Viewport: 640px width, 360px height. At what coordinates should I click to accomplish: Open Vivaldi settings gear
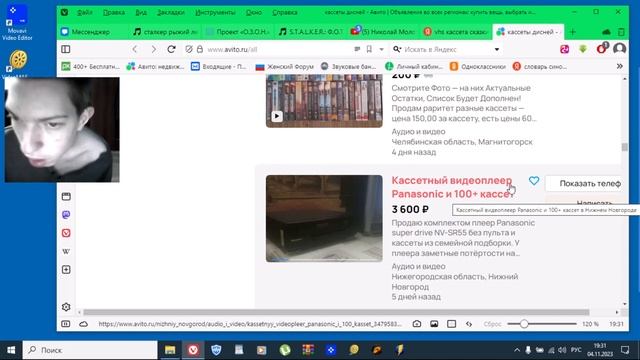pos(66,307)
